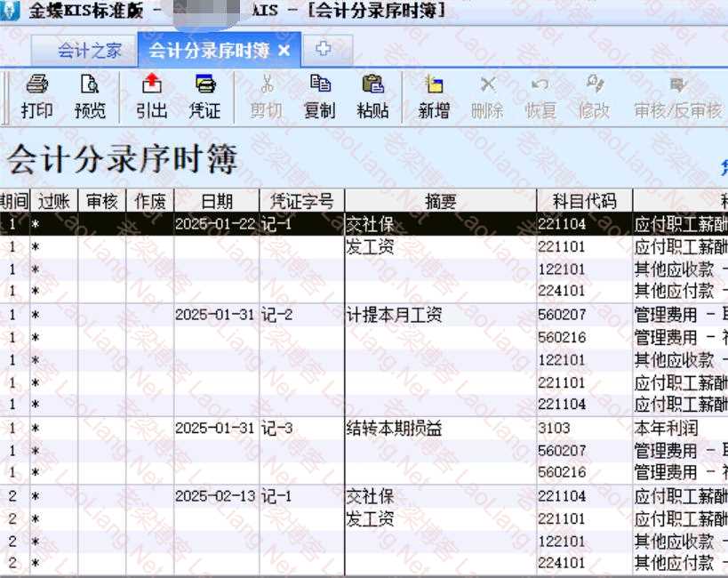Click the 2025-02-13 date cell
728x578 pixels.
215,496
